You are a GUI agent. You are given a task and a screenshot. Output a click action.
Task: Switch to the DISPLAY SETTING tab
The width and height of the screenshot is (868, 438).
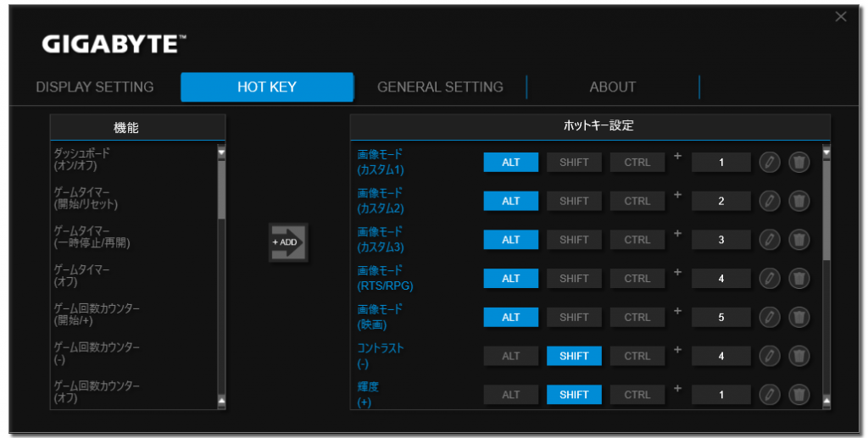pos(95,87)
